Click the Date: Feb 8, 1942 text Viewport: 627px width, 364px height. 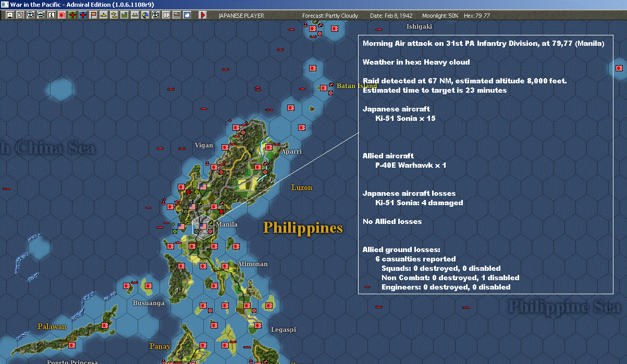coord(391,16)
